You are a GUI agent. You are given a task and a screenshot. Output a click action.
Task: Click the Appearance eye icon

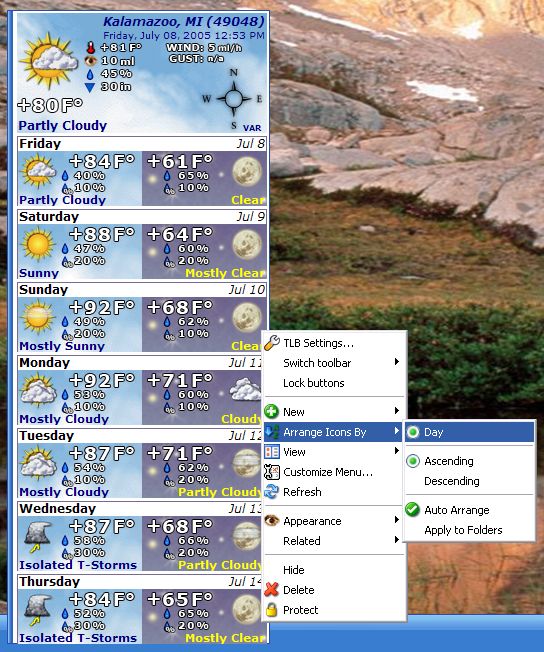(x=272, y=521)
